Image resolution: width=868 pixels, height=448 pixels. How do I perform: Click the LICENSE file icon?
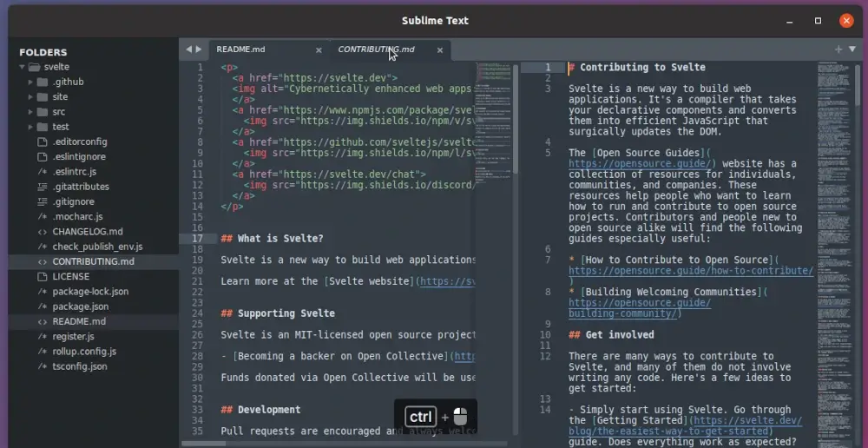point(42,276)
